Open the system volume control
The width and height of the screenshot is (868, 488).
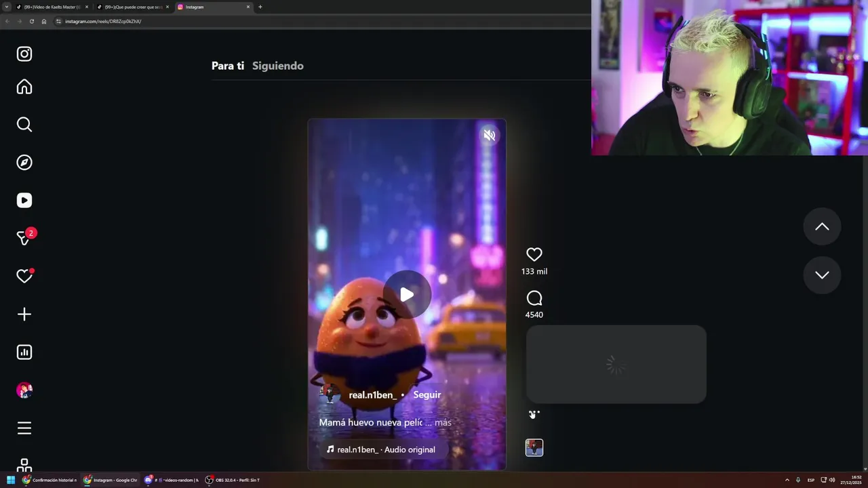click(832, 480)
